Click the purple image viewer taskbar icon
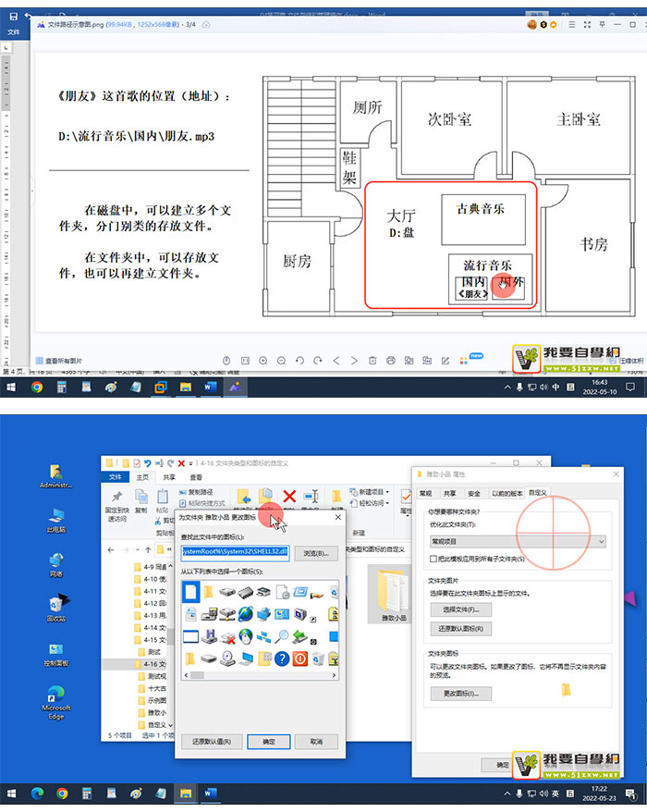 (235, 387)
